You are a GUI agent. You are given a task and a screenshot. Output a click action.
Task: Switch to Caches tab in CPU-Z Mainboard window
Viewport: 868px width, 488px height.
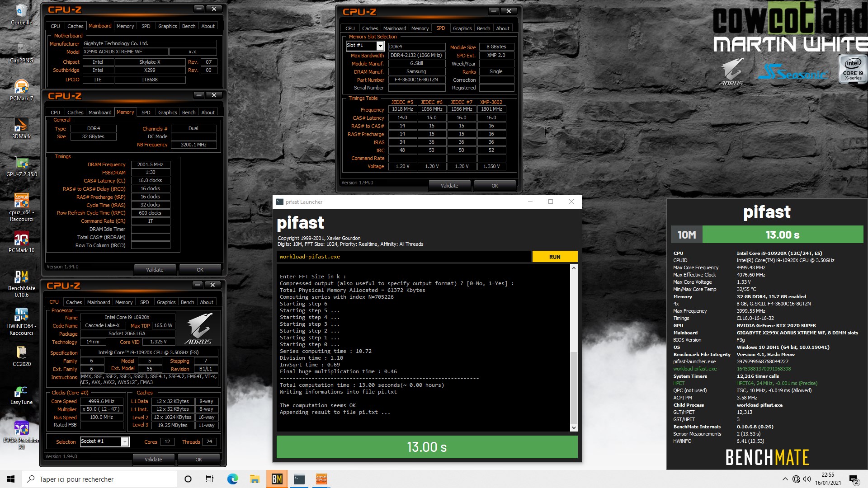pos(75,26)
